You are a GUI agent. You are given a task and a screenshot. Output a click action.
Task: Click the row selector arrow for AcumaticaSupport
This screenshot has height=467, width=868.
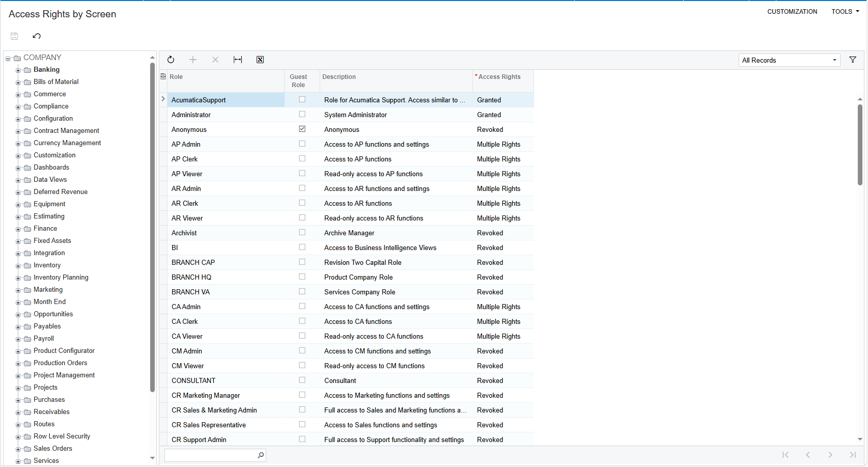[163, 99]
